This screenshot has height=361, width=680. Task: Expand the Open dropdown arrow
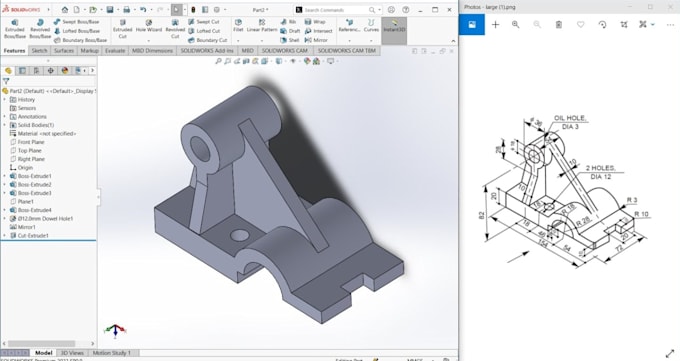pyautogui.click(x=100, y=10)
